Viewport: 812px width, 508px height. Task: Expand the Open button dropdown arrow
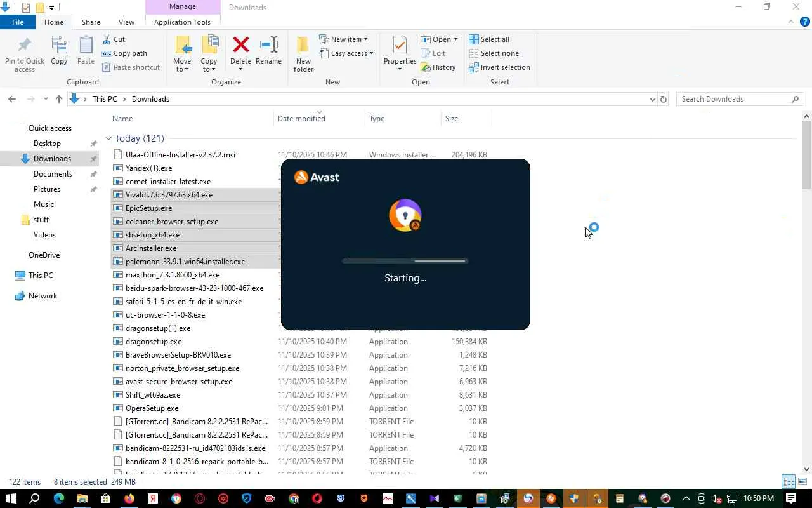pos(455,39)
